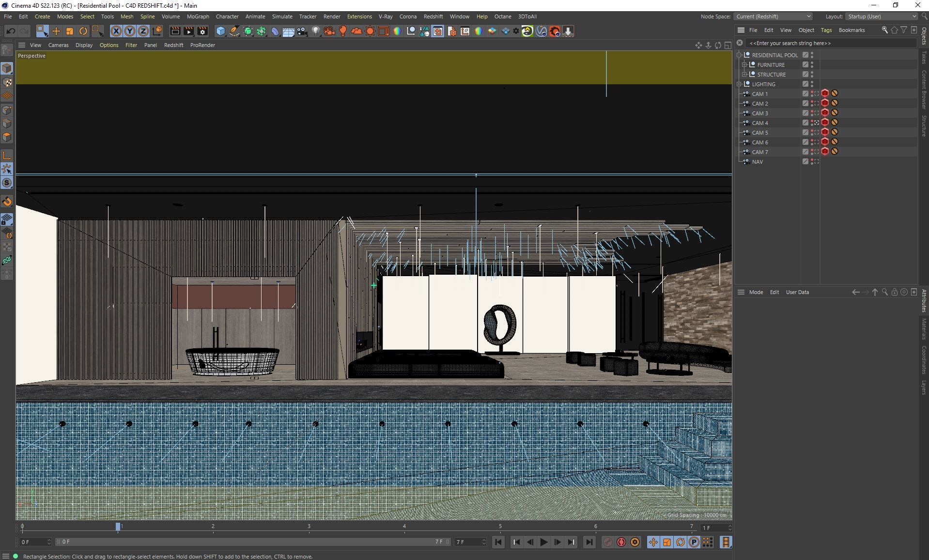The width and height of the screenshot is (929, 560).
Task: Select the Scale tool
Action: (x=70, y=31)
